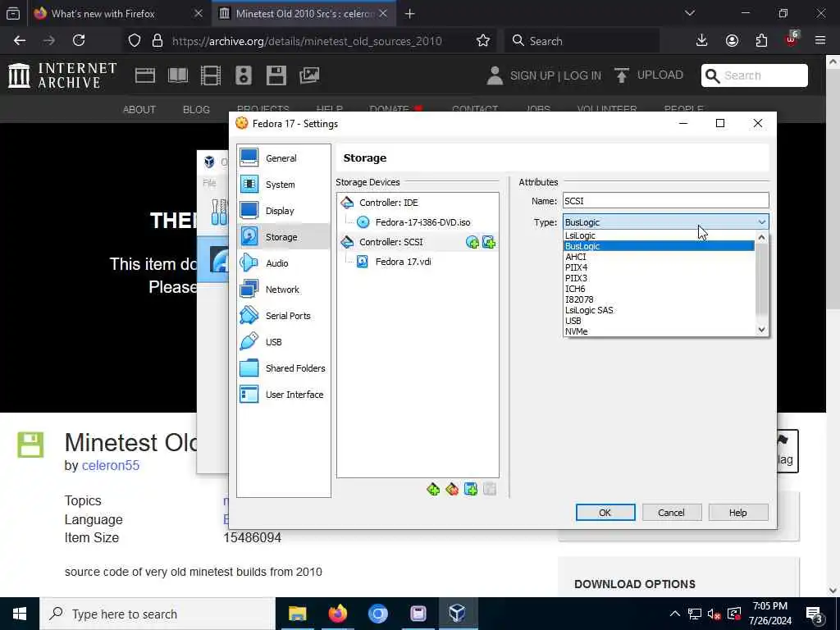
Task: Open Windows Start menu
Action: pyautogui.click(x=20, y=614)
